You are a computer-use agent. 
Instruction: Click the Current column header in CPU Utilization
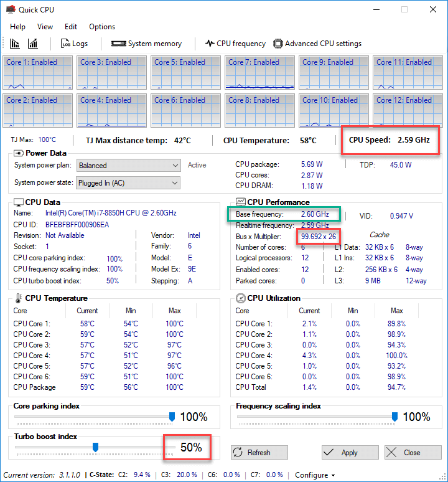(x=309, y=311)
